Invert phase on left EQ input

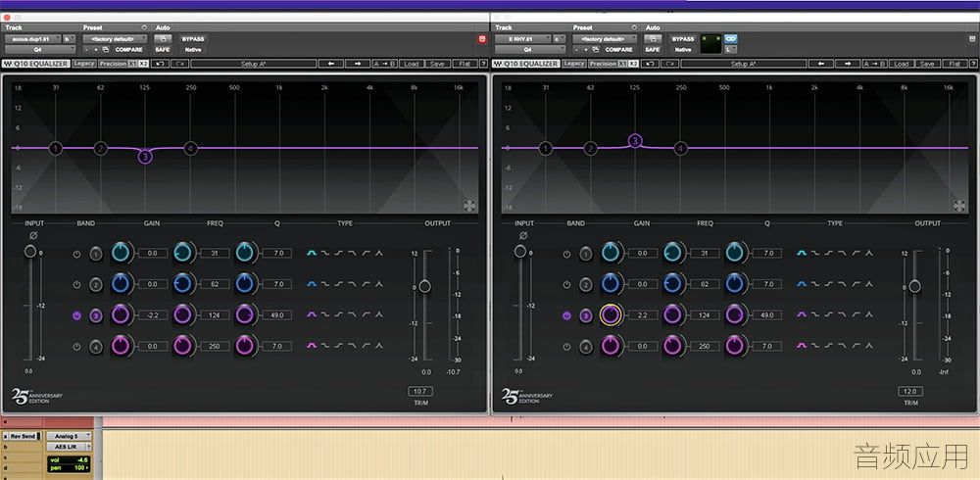(33, 236)
